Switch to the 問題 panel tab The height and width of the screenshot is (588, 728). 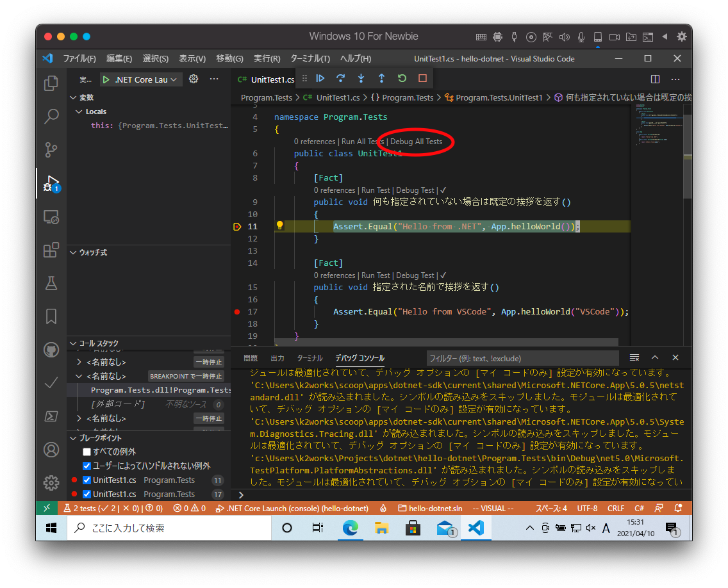click(251, 358)
